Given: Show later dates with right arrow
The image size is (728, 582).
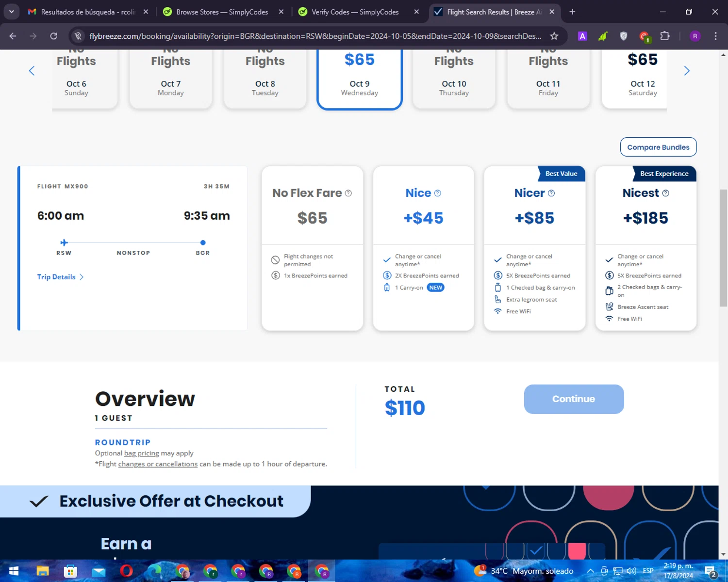Looking at the screenshot, I should click(687, 71).
